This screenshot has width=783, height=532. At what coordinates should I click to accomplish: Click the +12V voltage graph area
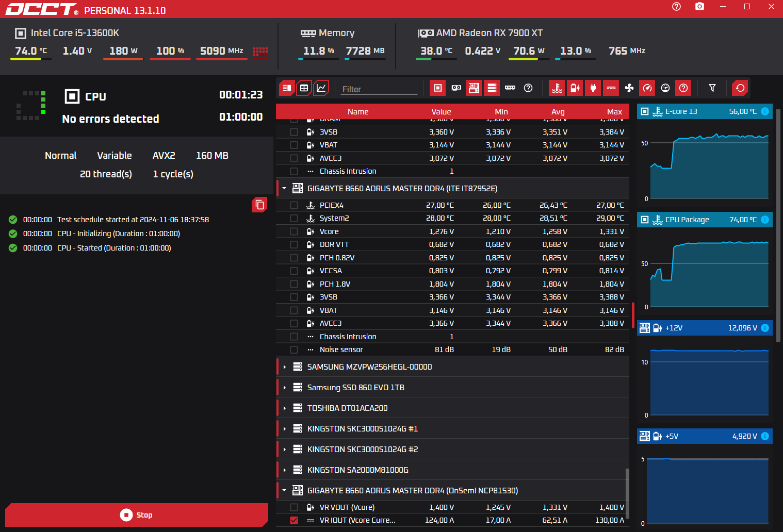(709, 382)
